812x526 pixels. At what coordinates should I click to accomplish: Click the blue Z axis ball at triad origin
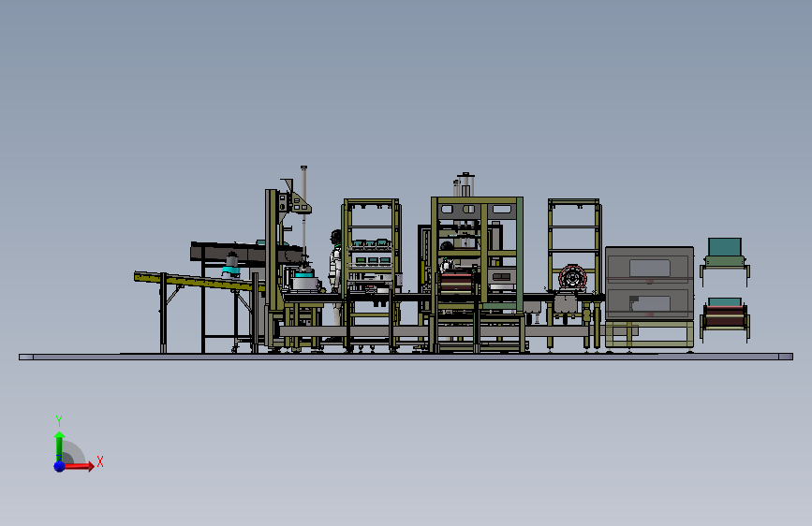coord(59,466)
